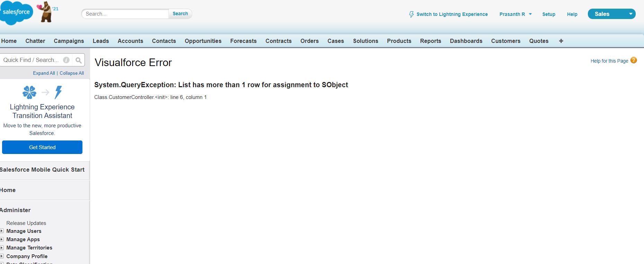The width and height of the screenshot is (644, 264).
Task: Open the All Tabs plus icon
Action: click(561, 41)
